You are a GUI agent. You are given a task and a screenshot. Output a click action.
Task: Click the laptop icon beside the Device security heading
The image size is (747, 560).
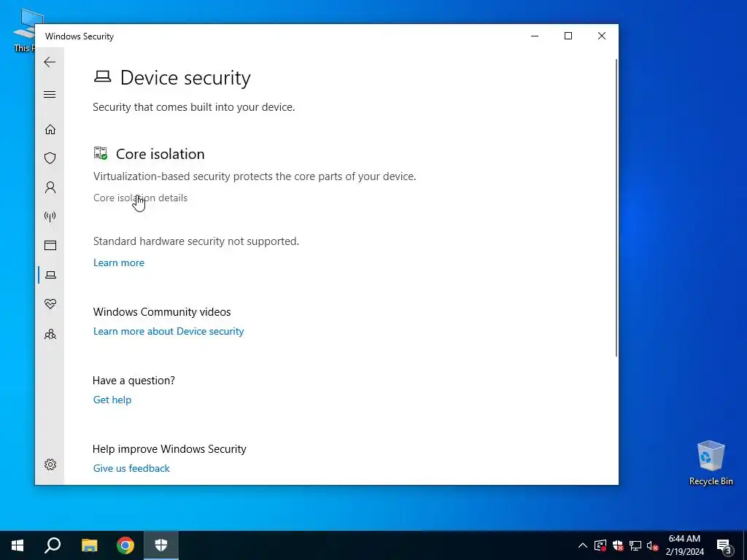[102, 77]
